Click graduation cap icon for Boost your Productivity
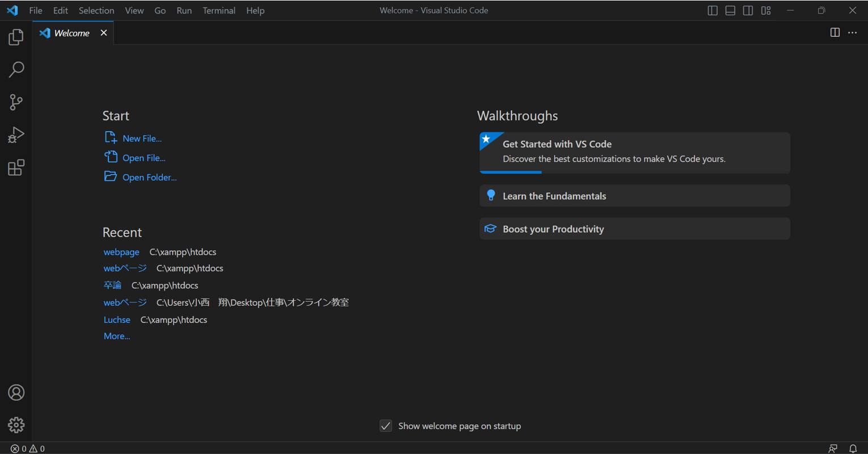The width and height of the screenshot is (868, 454). click(490, 229)
